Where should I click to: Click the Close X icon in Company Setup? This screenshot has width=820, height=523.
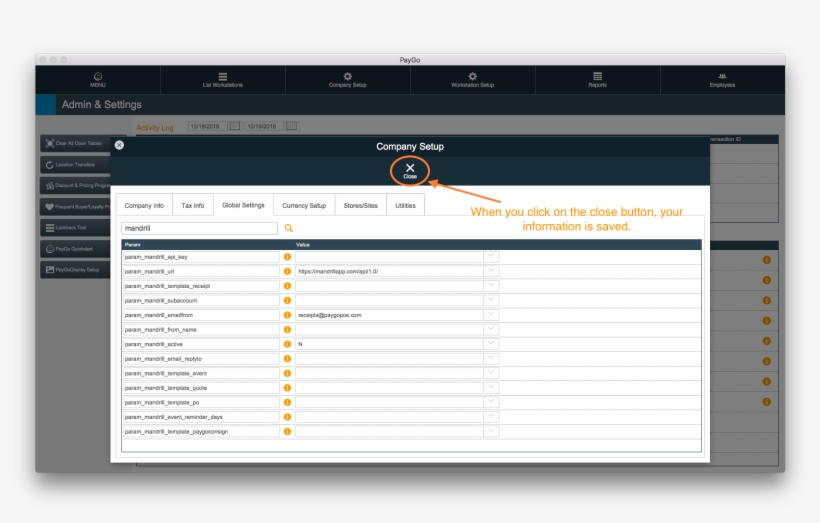410,169
